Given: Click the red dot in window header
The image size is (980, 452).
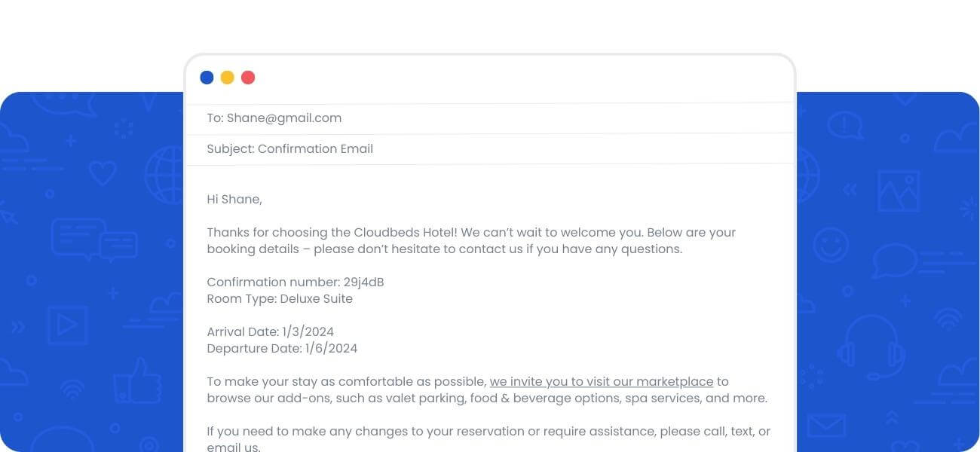Looking at the screenshot, I should point(248,78).
